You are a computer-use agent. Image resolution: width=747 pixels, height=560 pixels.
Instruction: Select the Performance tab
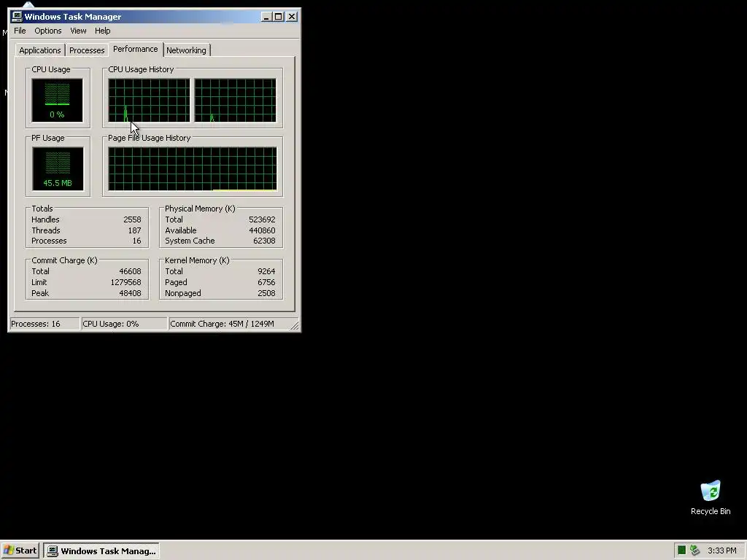click(x=135, y=49)
